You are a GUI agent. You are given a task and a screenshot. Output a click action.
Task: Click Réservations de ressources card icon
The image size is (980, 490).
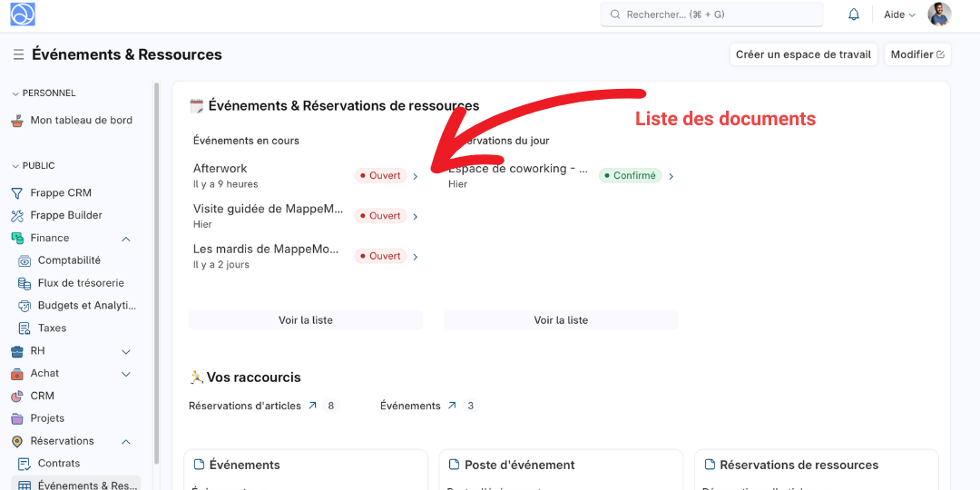[x=710, y=465]
